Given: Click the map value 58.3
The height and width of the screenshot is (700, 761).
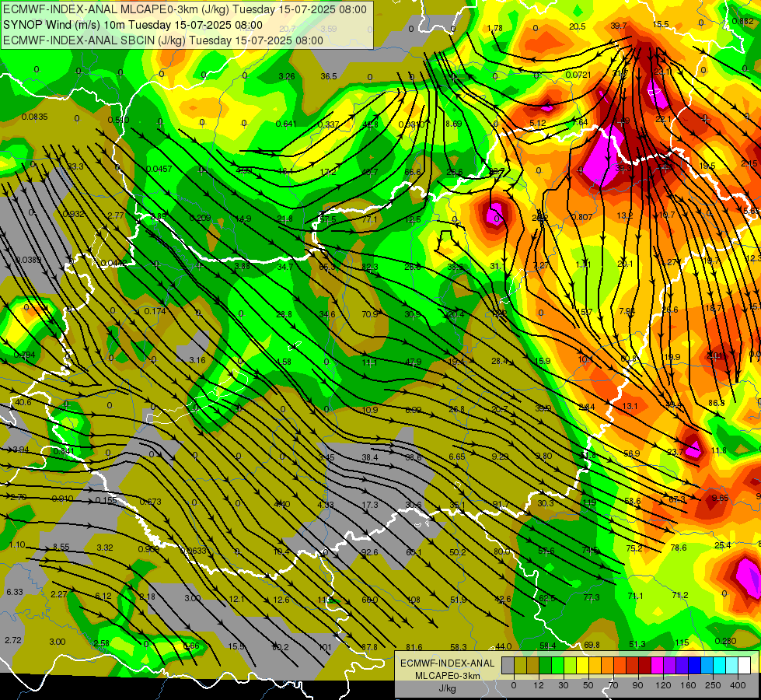Looking at the screenshot, I should point(459,647).
